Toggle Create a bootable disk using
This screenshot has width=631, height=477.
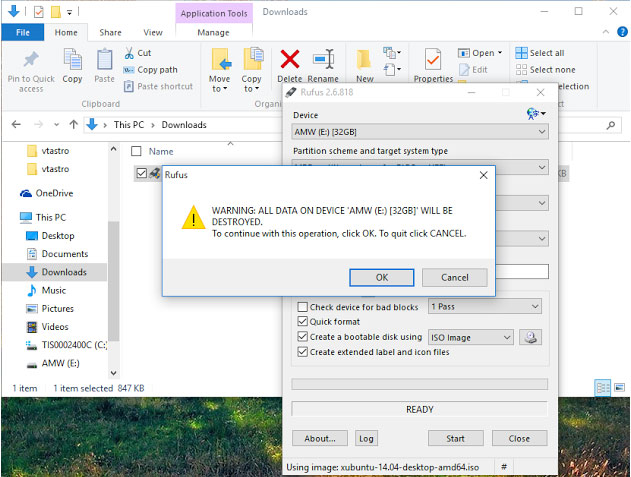point(303,337)
